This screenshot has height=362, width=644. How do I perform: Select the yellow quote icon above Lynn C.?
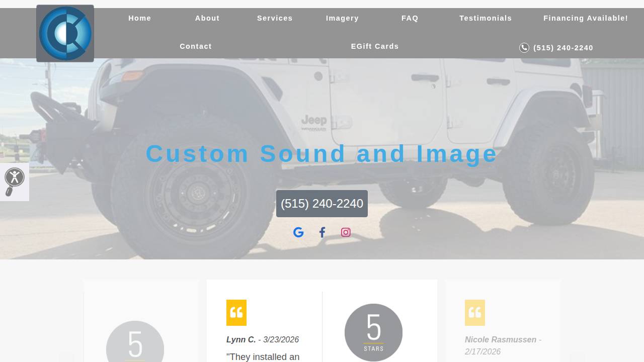[x=236, y=312]
